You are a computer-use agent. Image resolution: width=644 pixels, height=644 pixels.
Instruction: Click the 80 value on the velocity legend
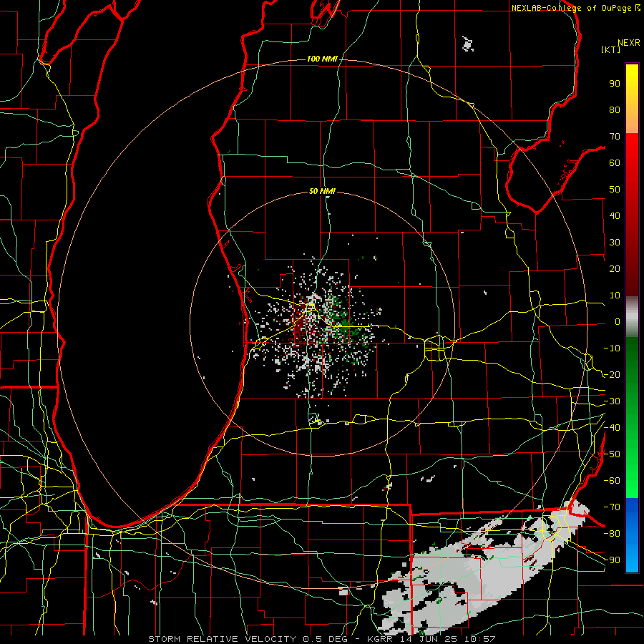click(615, 110)
